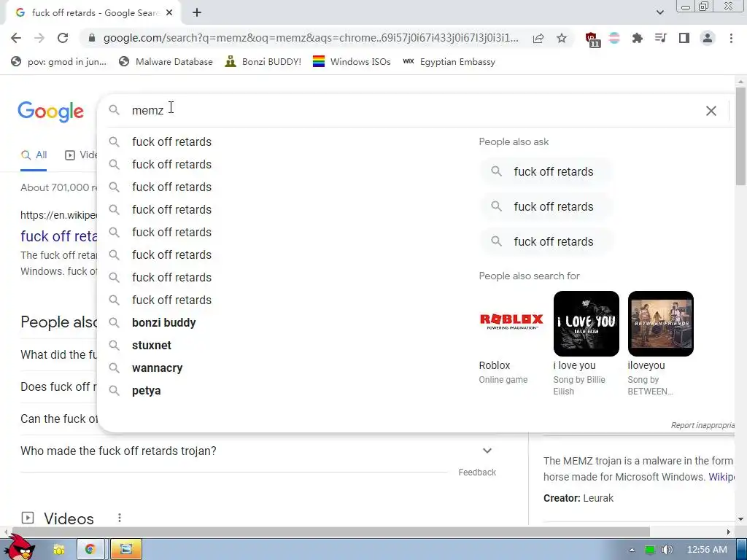Open a new browser tab

pos(197,13)
